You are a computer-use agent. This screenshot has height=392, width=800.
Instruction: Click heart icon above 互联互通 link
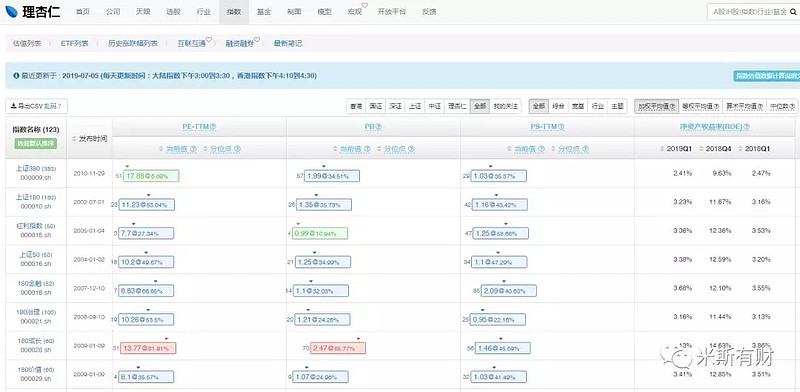pyautogui.click(x=209, y=39)
